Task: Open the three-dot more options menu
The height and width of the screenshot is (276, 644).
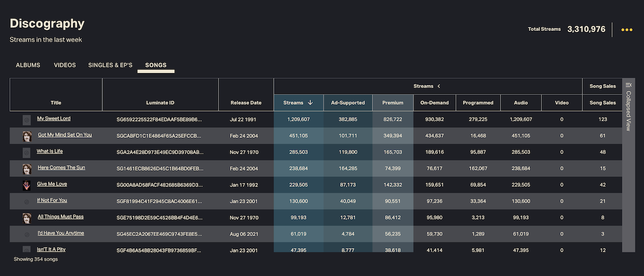Action: click(x=627, y=30)
